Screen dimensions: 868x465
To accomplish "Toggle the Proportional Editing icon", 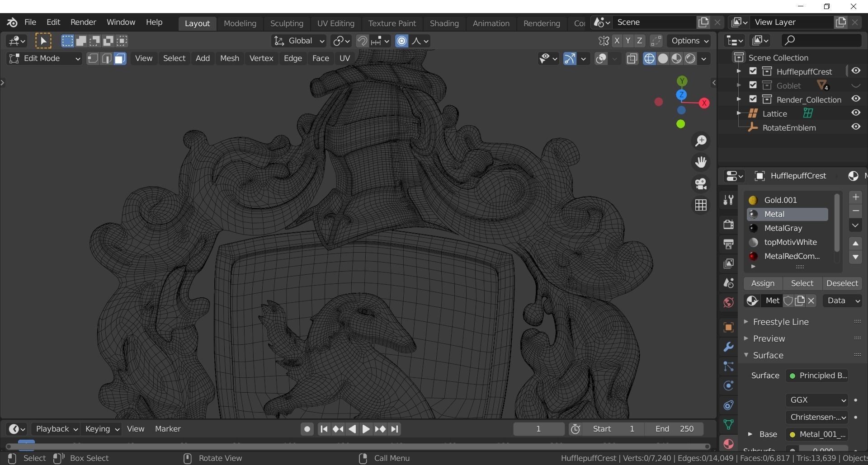I will pos(401,41).
